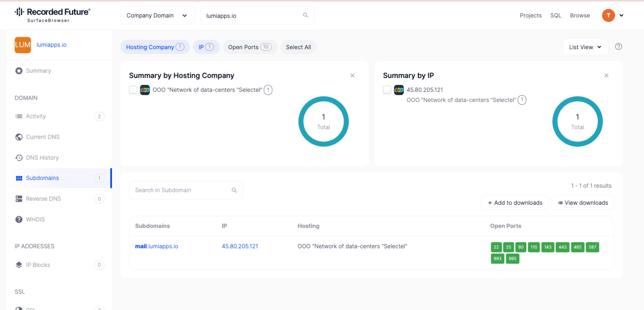Close the Summary by IP panel
This screenshot has height=310, width=644.
pos(606,75)
